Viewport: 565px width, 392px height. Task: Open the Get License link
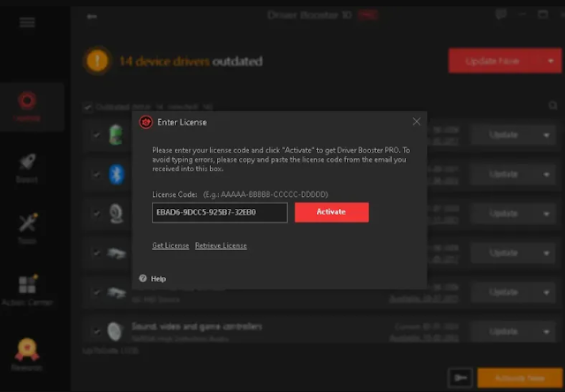[170, 245]
